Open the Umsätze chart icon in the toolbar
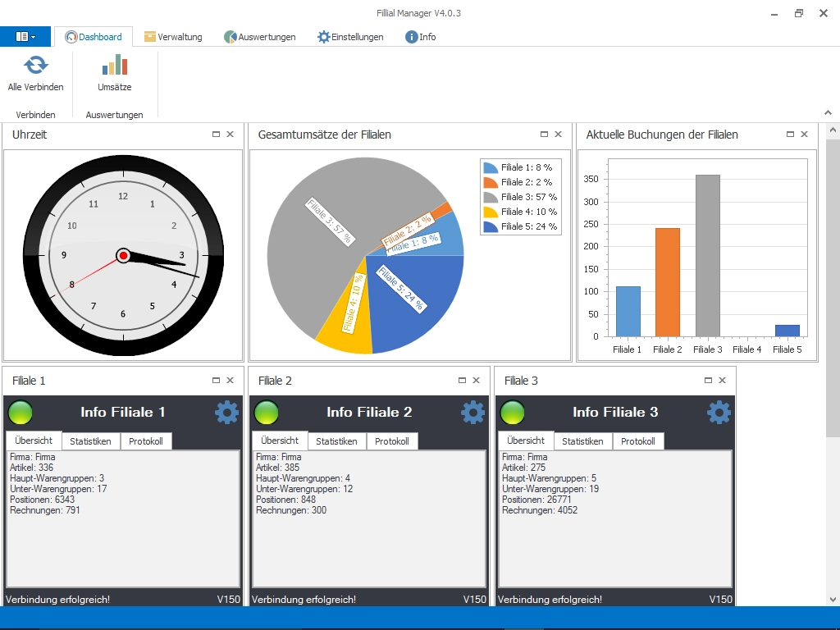 click(113, 64)
